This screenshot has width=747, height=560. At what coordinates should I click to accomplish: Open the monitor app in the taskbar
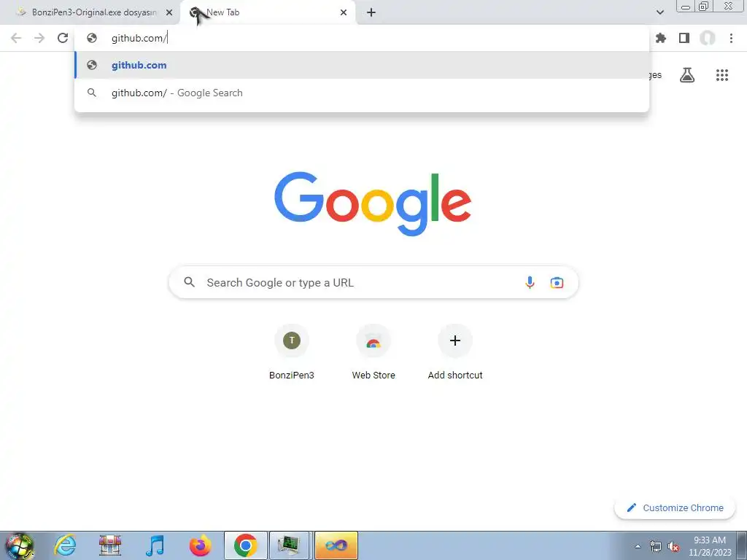coord(290,545)
